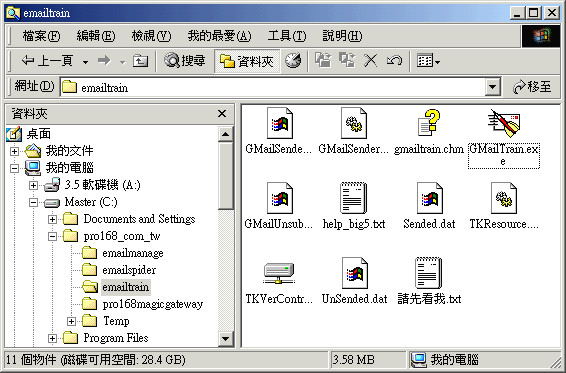The image size is (566, 373).
Task: Open the Views dropdown in toolbar
Action: coord(428,61)
